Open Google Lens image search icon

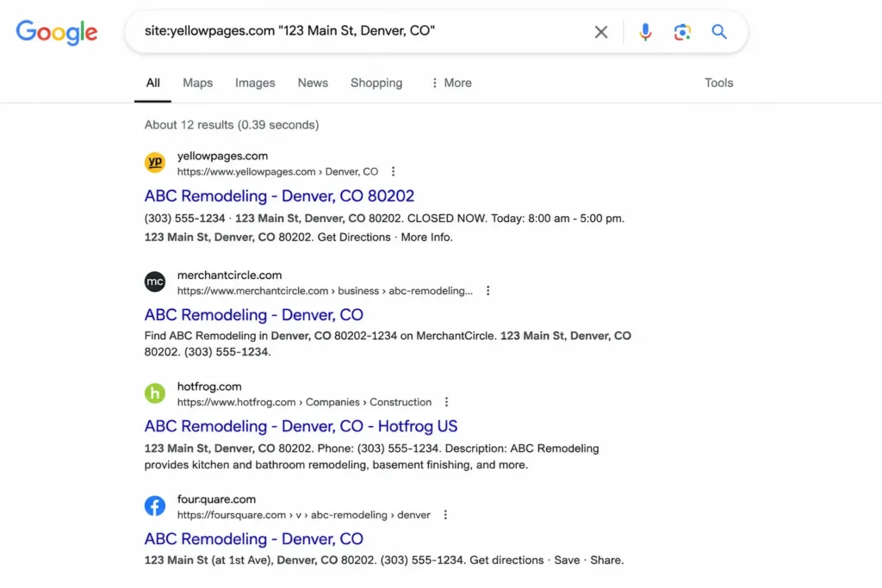coord(682,32)
